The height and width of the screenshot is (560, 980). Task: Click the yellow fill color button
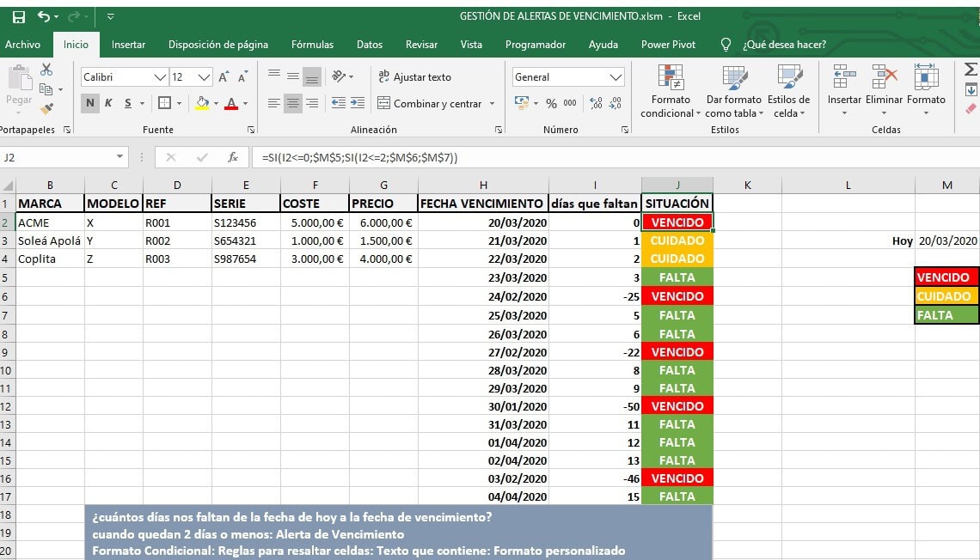pyautogui.click(x=202, y=103)
